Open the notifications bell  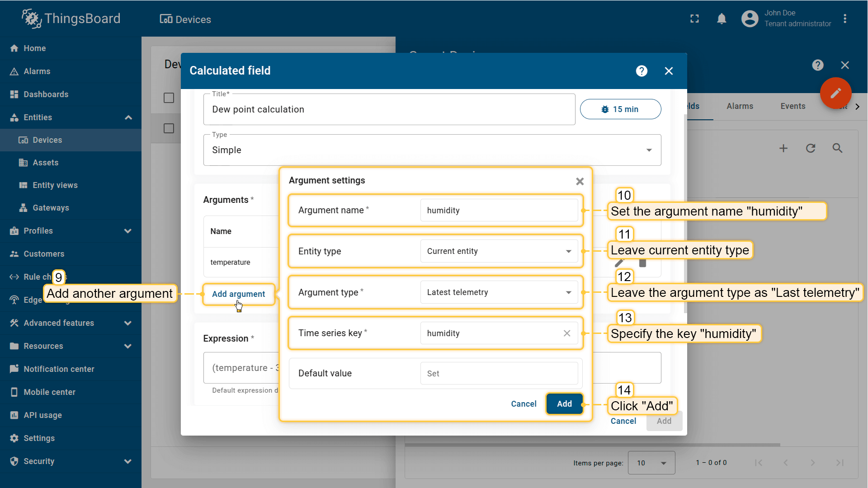[x=722, y=19]
